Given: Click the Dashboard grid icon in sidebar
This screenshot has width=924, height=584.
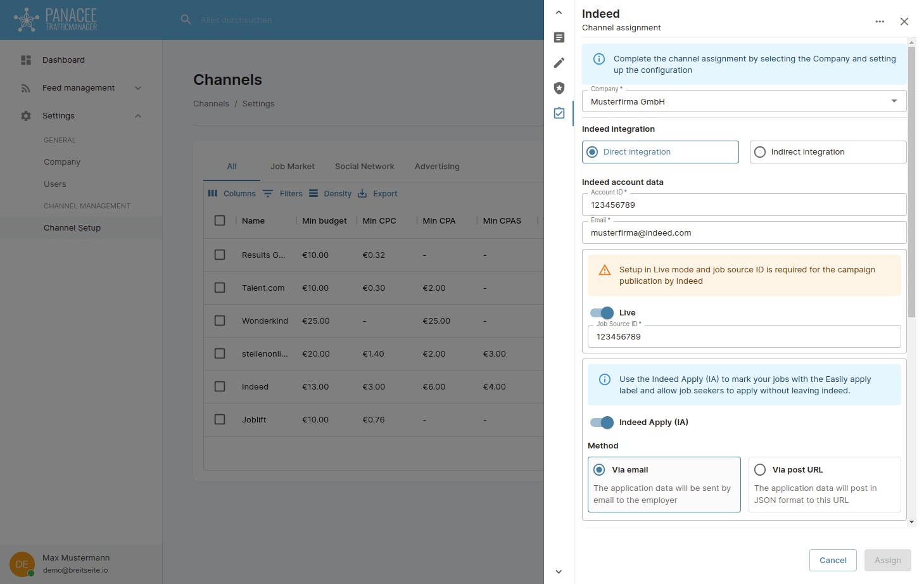Looking at the screenshot, I should pos(26,60).
